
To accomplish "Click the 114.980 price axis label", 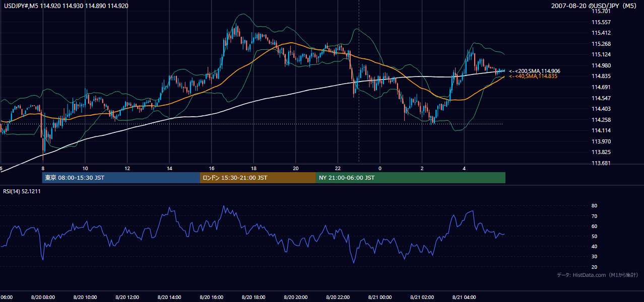I will [601, 65].
